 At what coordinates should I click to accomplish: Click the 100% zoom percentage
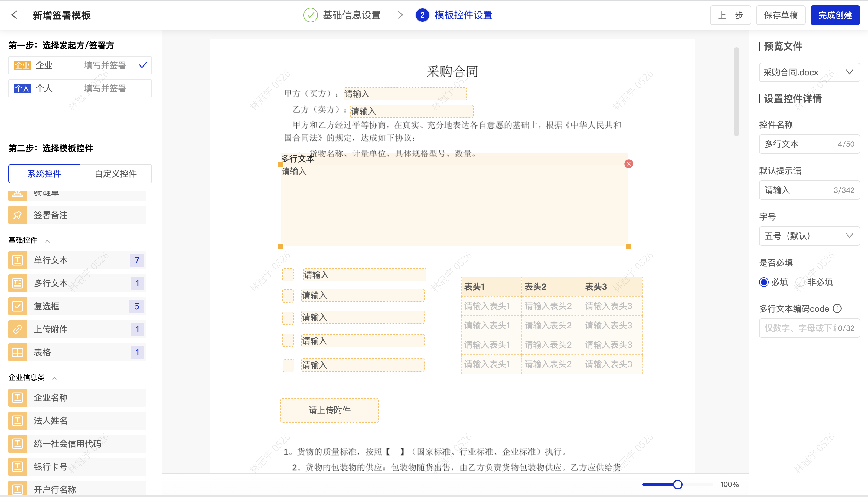point(729,484)
